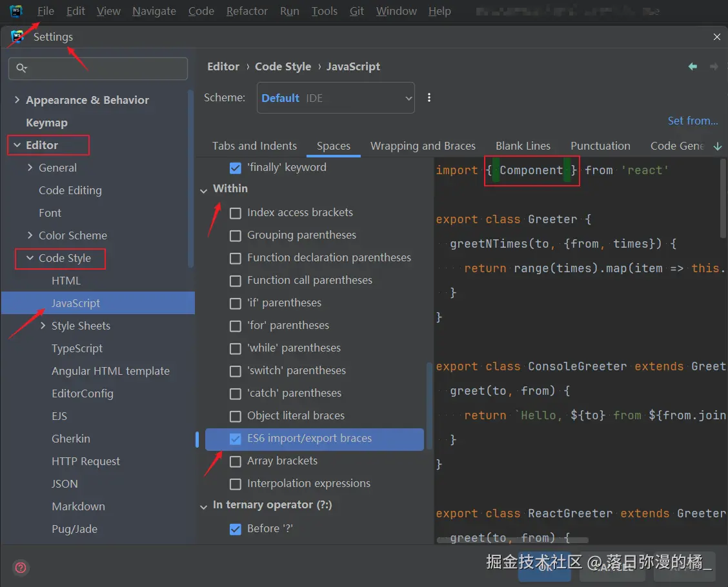Enable Function declaration parentheses checkbox
The image size is (728, 587).
(236, 258)
